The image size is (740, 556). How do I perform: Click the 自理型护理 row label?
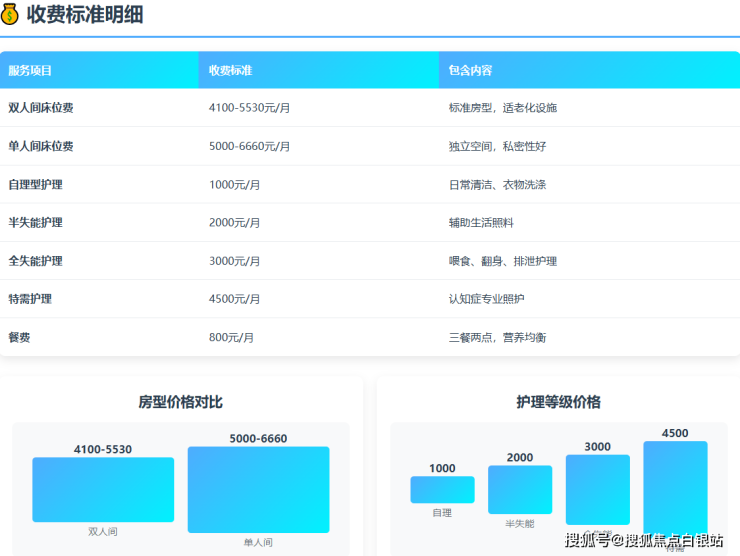[35, 185]
